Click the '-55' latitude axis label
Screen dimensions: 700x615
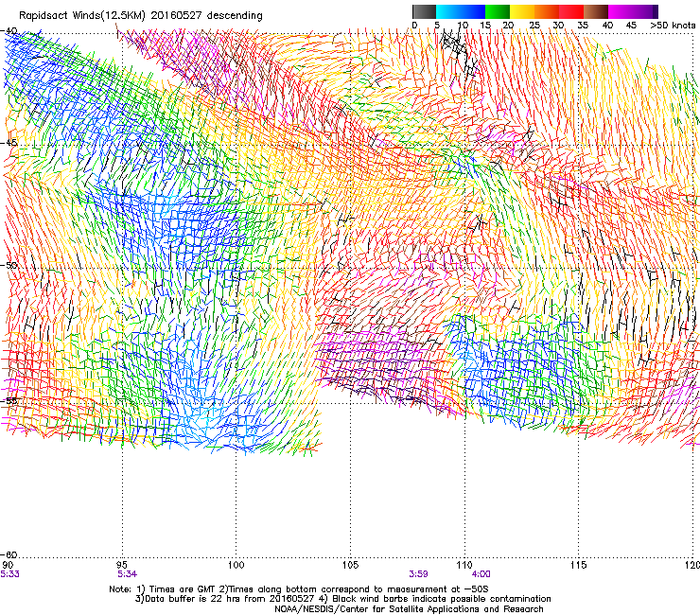point(9,400)
